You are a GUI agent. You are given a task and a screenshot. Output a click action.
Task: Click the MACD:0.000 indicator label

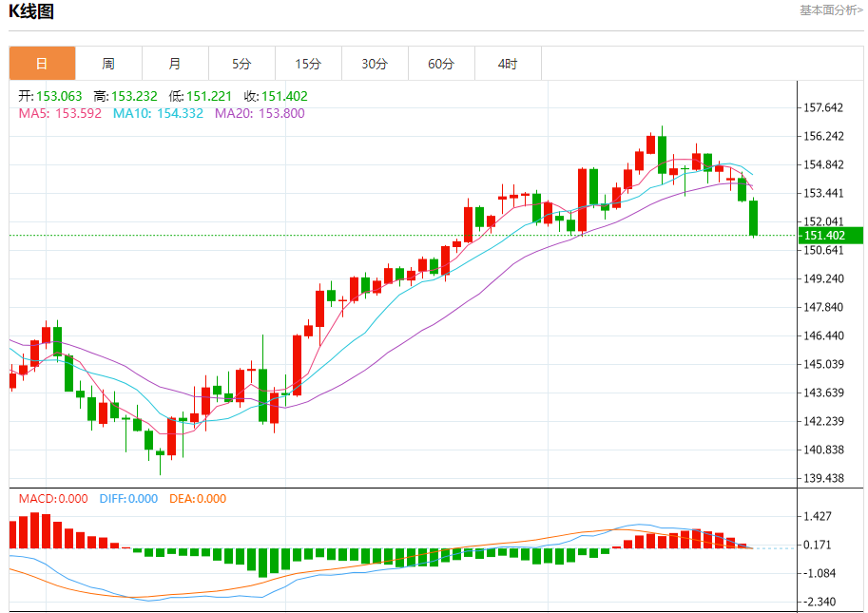53,498
